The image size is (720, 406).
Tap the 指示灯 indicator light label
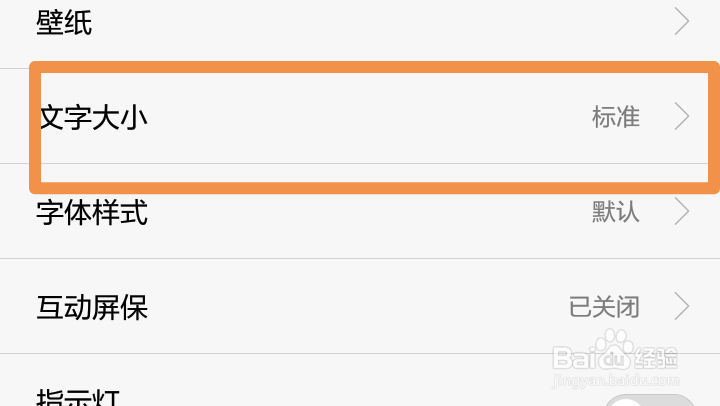point(78,396)
